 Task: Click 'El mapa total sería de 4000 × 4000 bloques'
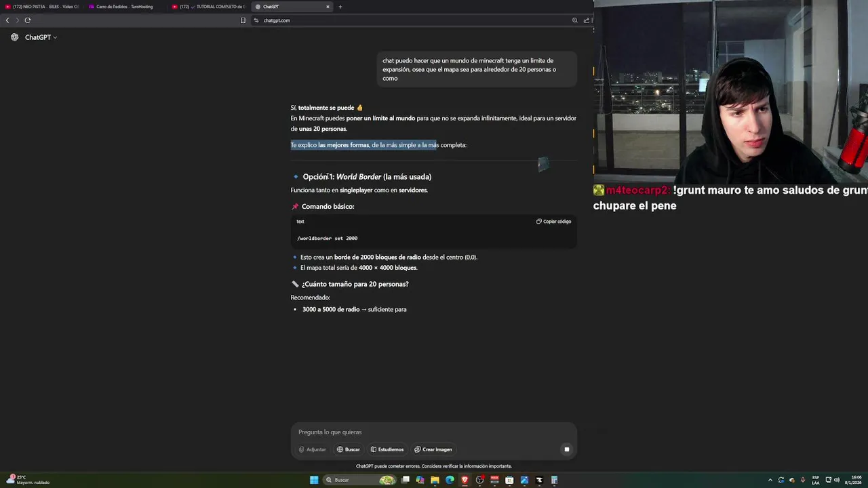click(359, 268)
